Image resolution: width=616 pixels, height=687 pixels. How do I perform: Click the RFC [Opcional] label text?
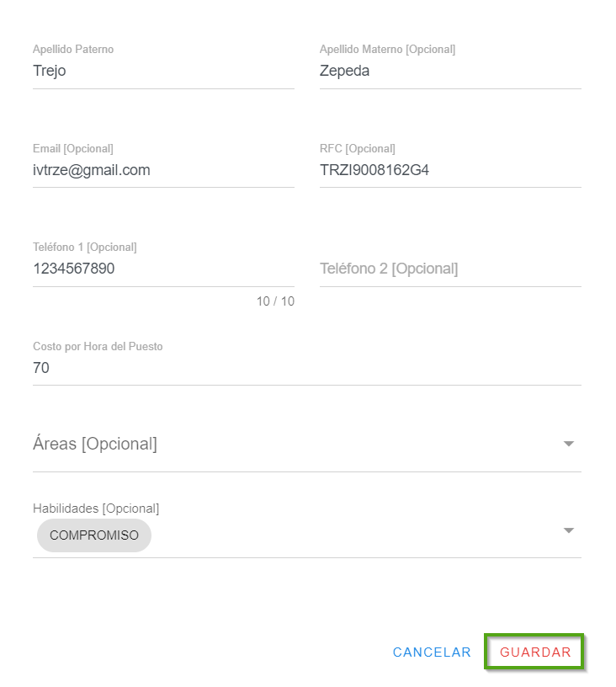point(358,149)
